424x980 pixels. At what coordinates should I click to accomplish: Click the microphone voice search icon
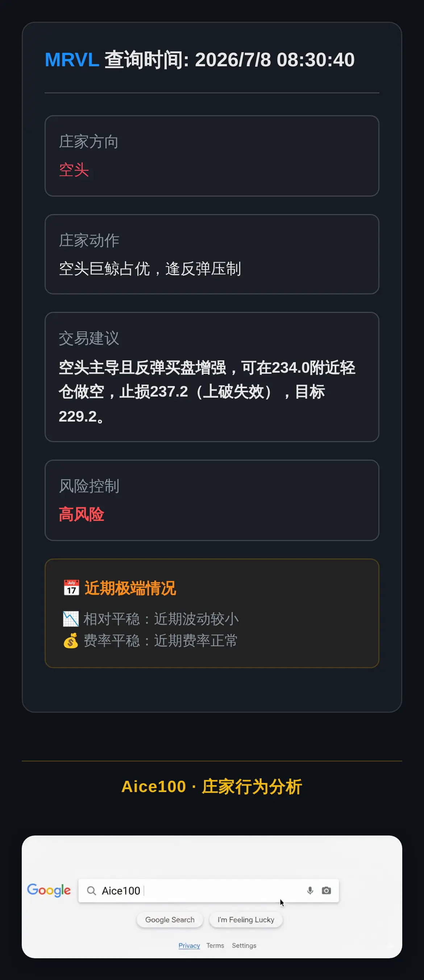[x=310, y=890]
